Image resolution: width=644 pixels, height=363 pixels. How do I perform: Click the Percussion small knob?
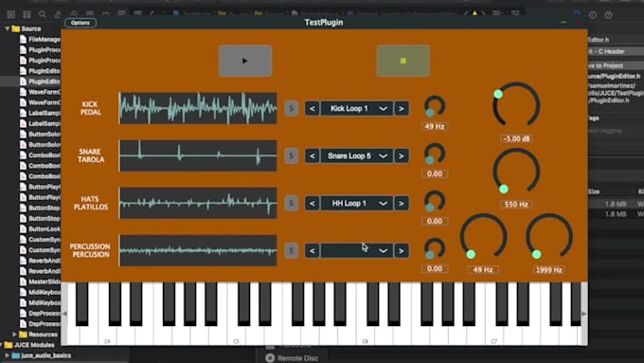pyautogui.click(x=435, y=248)
